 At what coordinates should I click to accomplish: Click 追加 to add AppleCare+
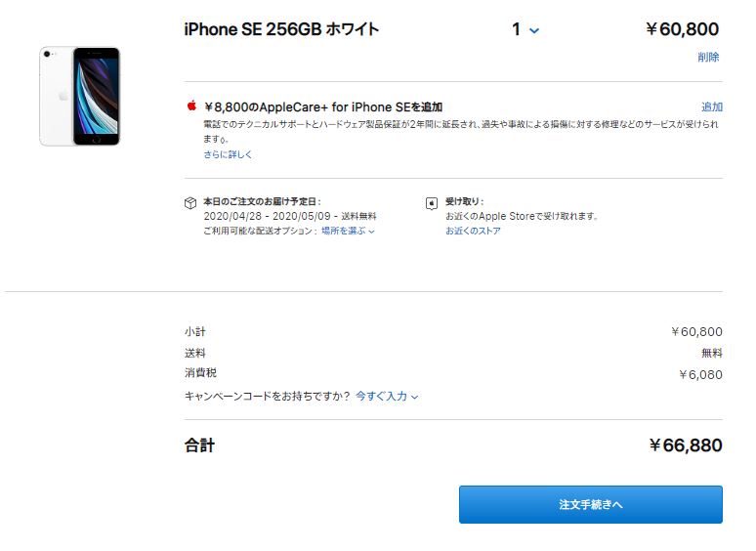712,106
